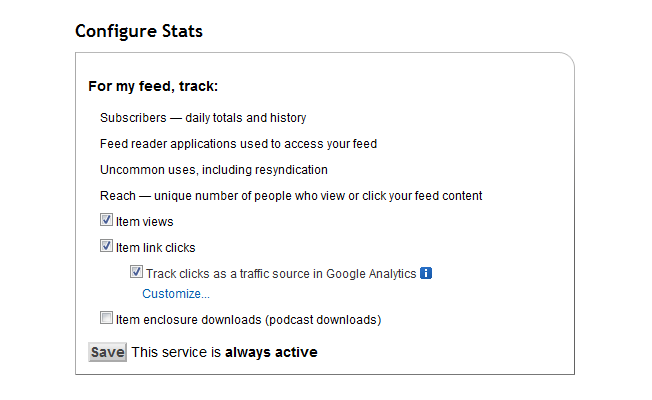Screen dimensions: 652x400
Task: Click the bold "always active" text
Action: pyautogui.click(x=271, y=352)
